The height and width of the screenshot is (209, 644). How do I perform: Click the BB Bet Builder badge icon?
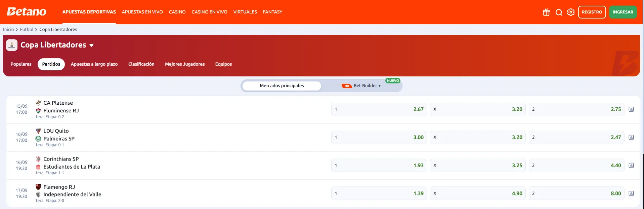coord(347,86)
